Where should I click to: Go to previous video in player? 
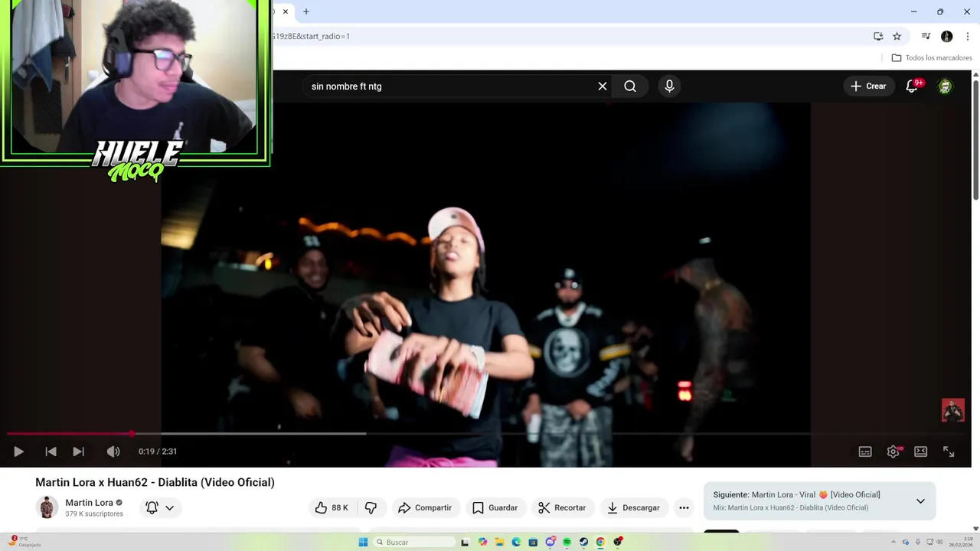(51, 452)
